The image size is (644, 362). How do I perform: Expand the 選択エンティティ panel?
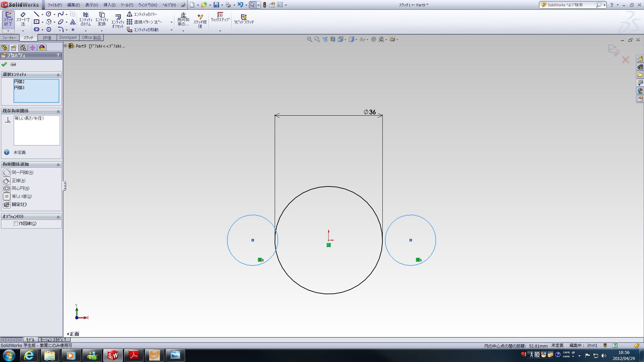[58, 74]
